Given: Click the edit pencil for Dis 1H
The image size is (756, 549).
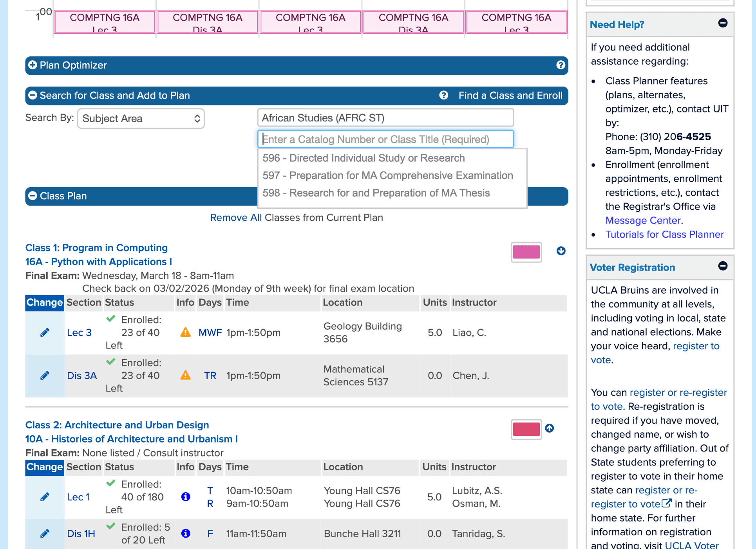Looking at the screenshot, I should (45, 533).
